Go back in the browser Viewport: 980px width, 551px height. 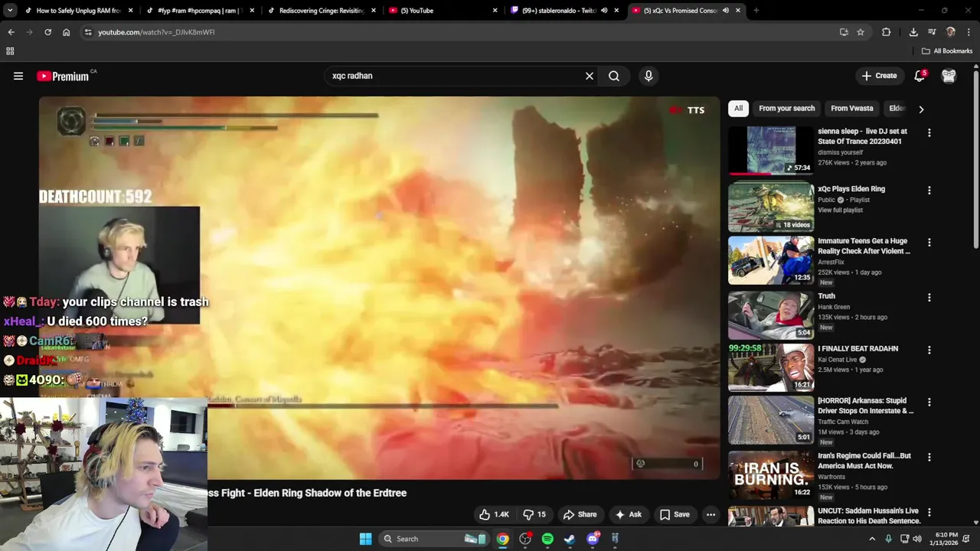(11, 32)
